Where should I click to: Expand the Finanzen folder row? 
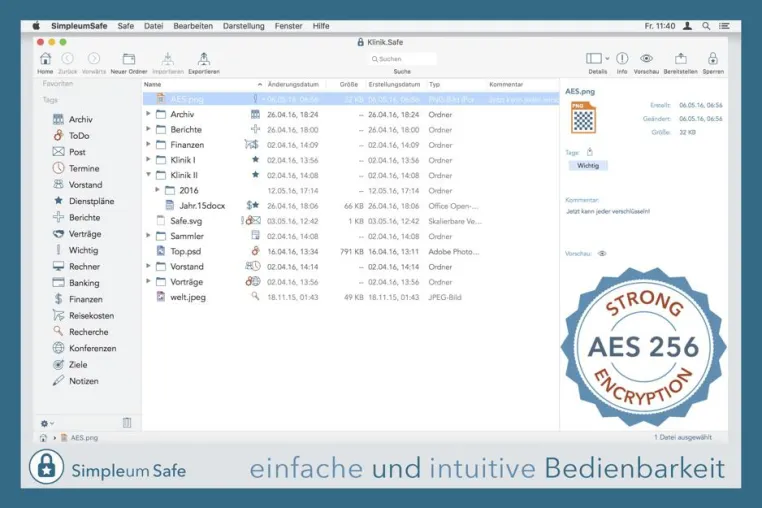pos(148,144)
